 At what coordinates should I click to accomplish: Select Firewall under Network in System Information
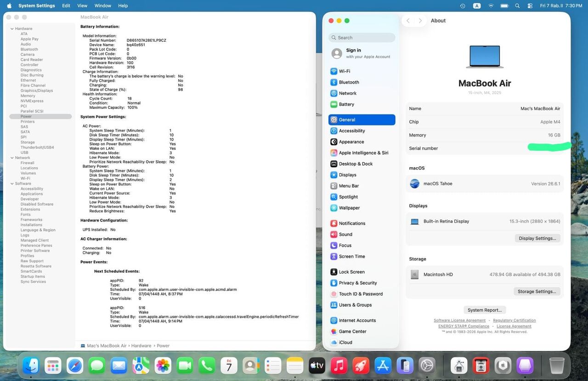(x=28, y=163)
